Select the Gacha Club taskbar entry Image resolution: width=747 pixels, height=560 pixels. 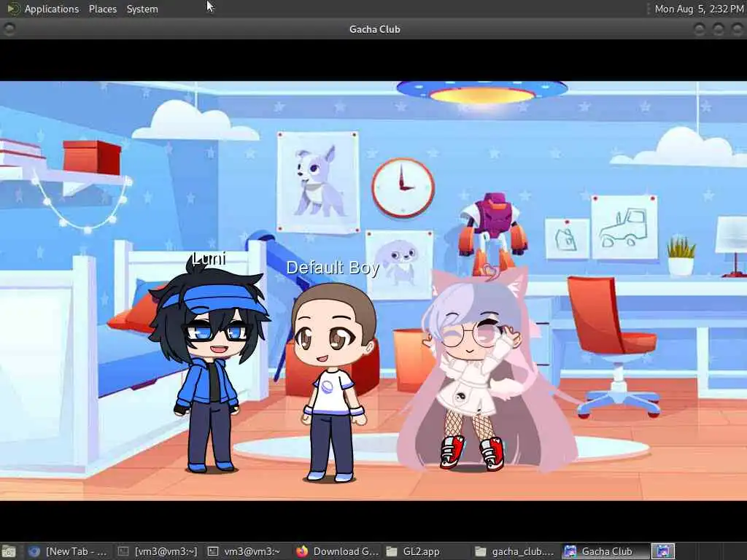point(605,551)
